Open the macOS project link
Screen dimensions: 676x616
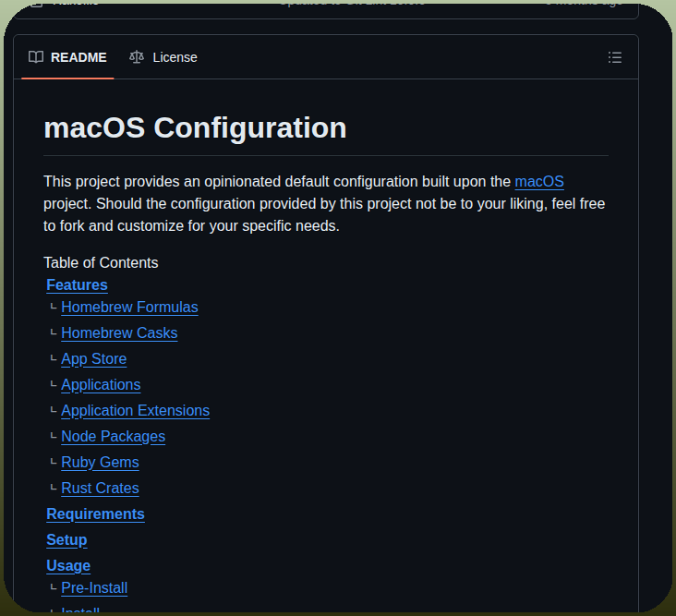tap(539, 182)
